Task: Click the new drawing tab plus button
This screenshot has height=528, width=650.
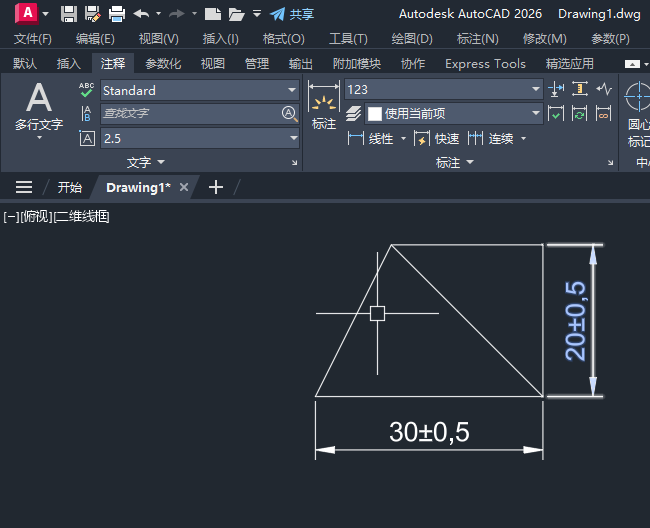Action: (x=215, y=187)
